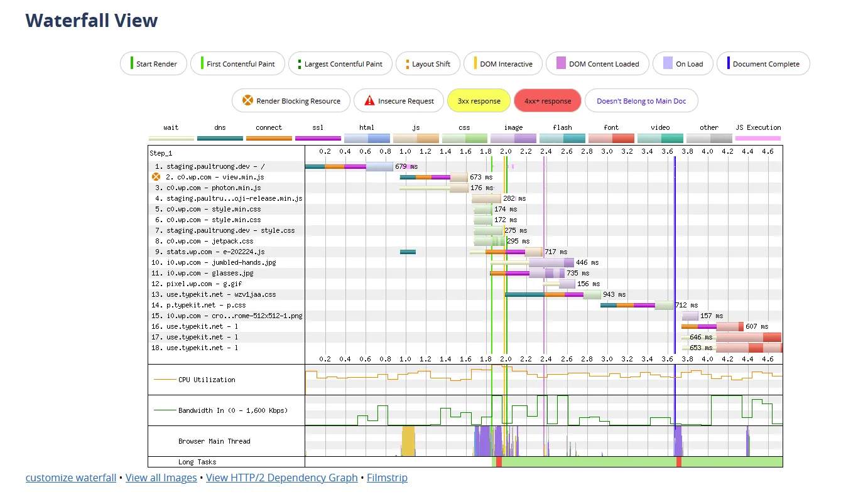This screenshot has height=502, width=868.
Task: Click the JS Execution color swatch in legend
Action: [758, 138]
